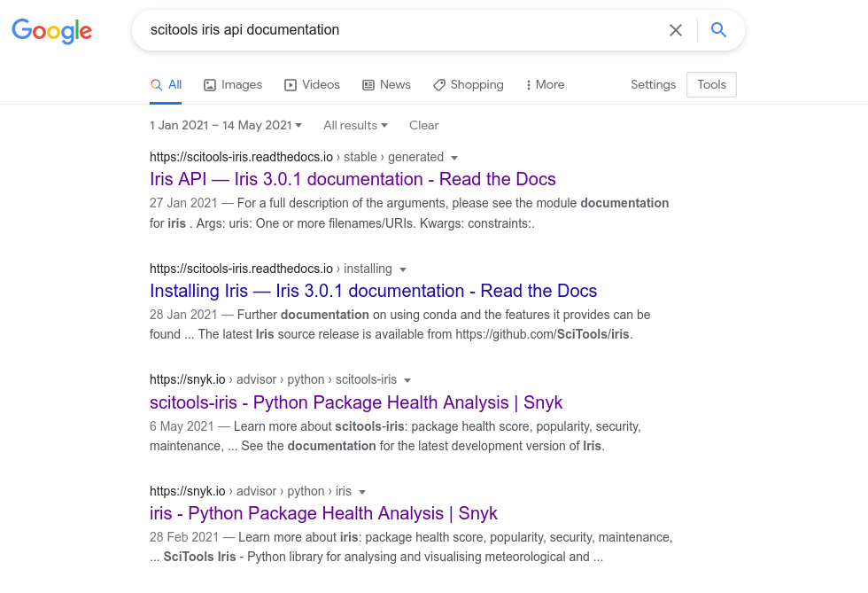Open the All results filter dropdown
This screenshot has width=868, height=593.
click(354, 125)
